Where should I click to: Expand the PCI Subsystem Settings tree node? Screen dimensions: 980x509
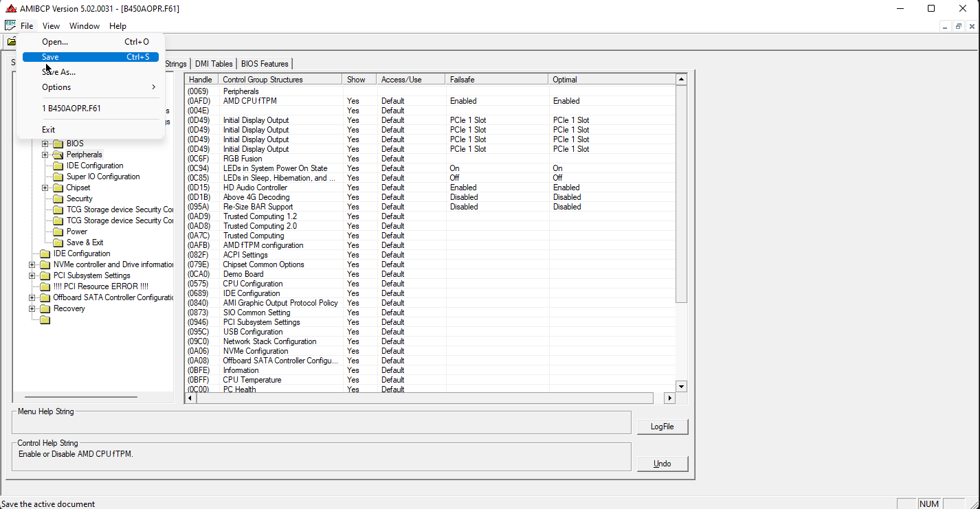click(x=32, y=275)
